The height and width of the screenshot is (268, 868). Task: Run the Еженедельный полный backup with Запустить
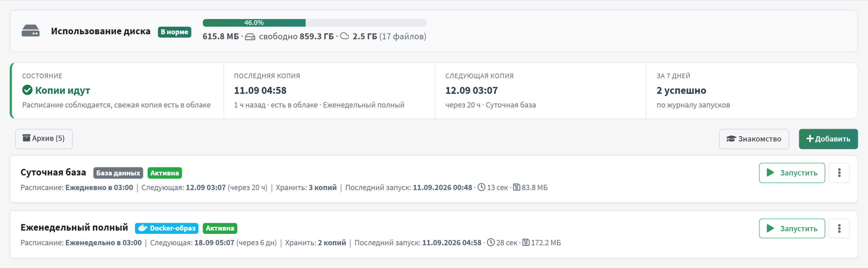792,229
